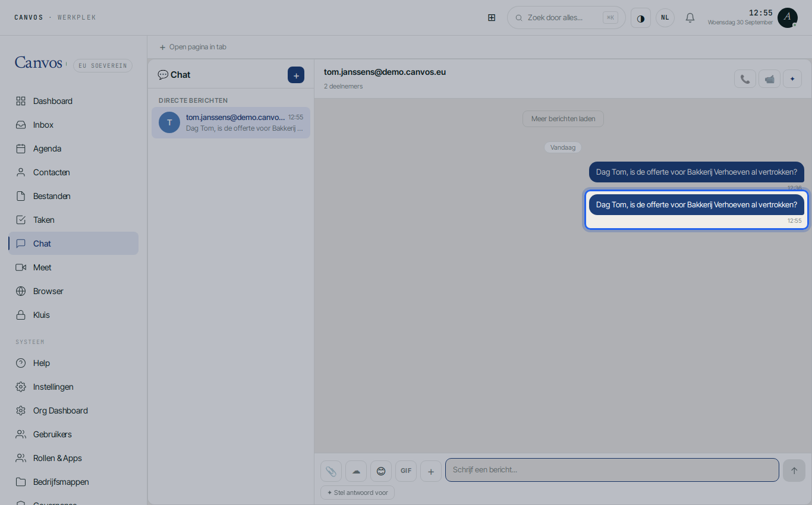The image size is (812, 505).
Task: Click Stel antwoord voor button
Action: pyautogui.click(x=357, y=493)
